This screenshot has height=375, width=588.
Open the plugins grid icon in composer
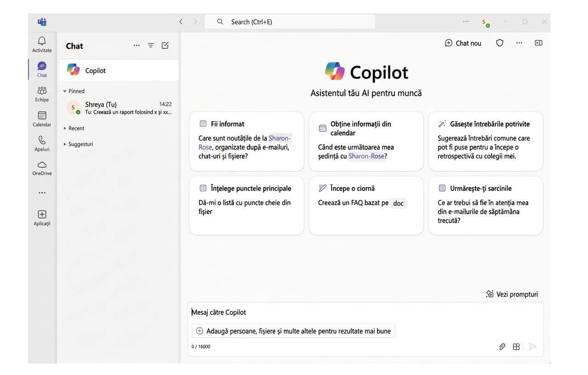coord(516,347)
